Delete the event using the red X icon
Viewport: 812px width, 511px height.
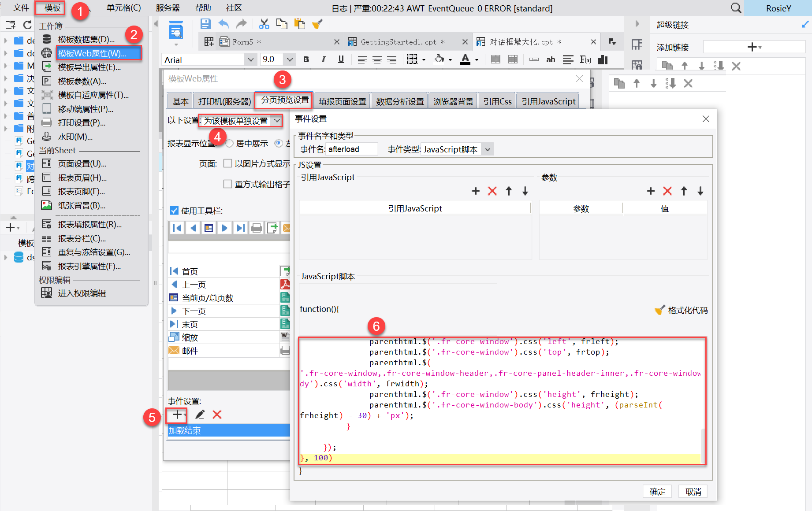click(x=217, y=415)
